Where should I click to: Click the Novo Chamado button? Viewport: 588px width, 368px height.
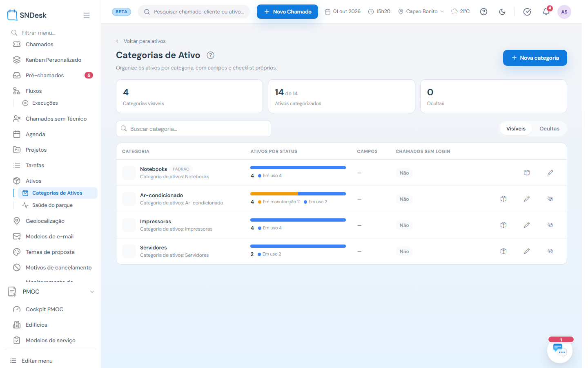[x=287, y=11]
